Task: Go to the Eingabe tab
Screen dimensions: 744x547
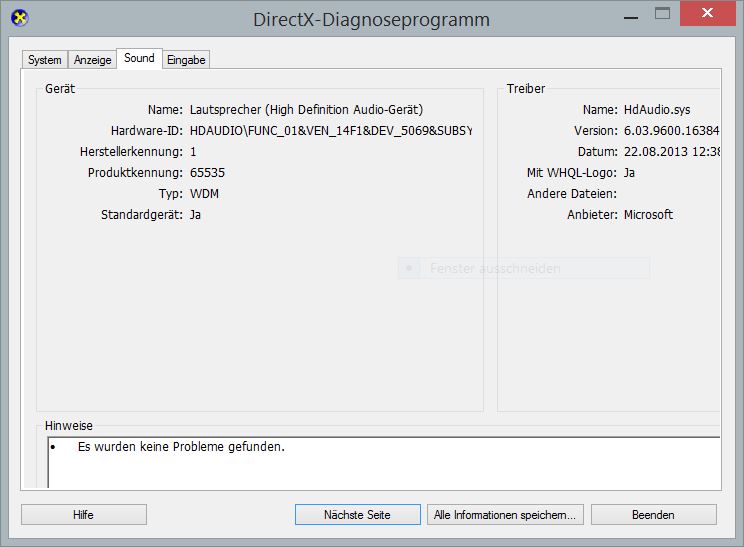Action: point(186,60)
